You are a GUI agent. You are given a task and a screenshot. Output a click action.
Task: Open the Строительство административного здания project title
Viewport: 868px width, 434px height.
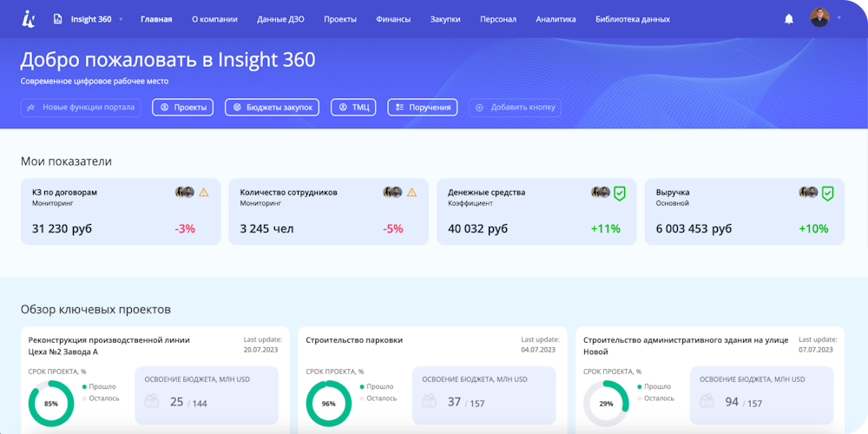point(686,345)
